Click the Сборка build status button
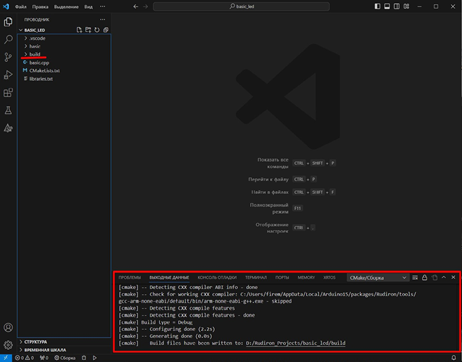 (65, 358)
